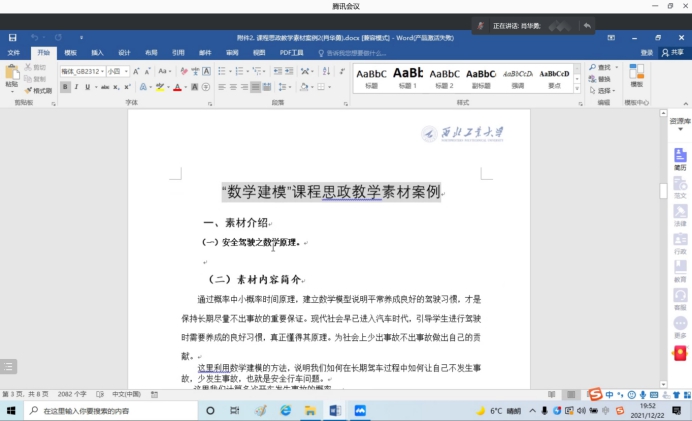Screen dimensions: 692x421
Task: Switch to the Insert (插入) tab
Action: point(97,52)
